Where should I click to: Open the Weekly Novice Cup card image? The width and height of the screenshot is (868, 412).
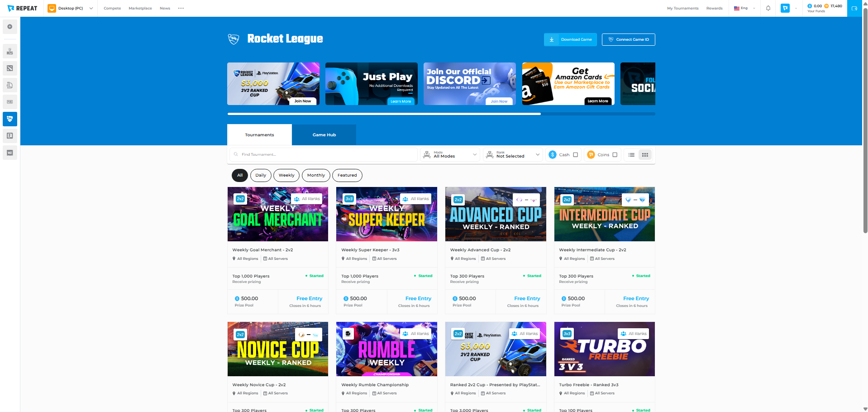pos(278,349)
